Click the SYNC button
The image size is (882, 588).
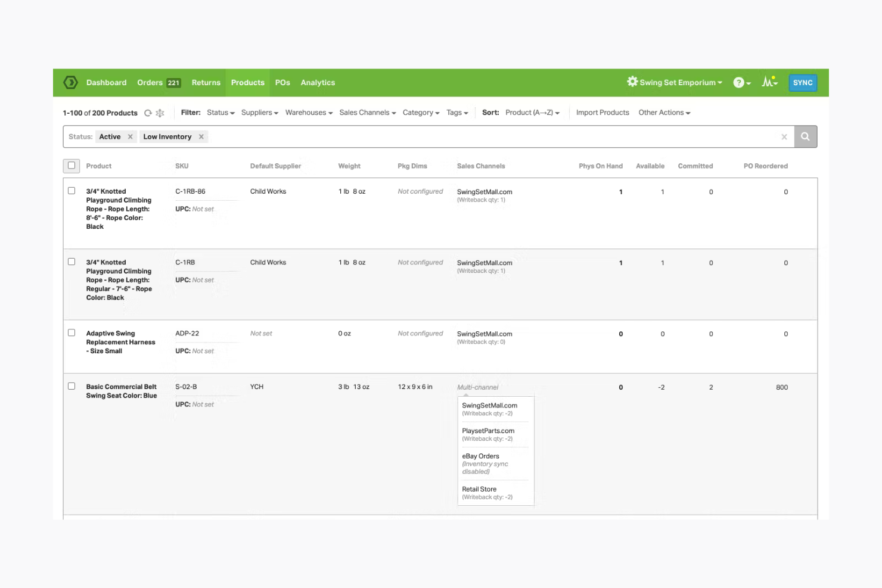tap(803, 82)
